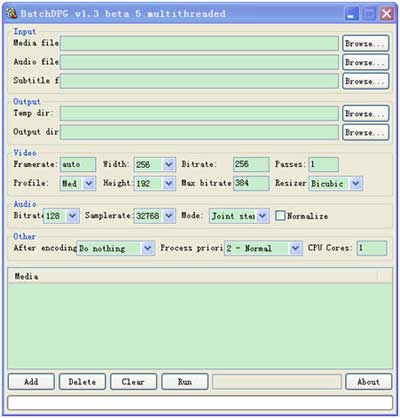Click the Run button
This screenshot has height=418, width=400.
pos(185,381)
